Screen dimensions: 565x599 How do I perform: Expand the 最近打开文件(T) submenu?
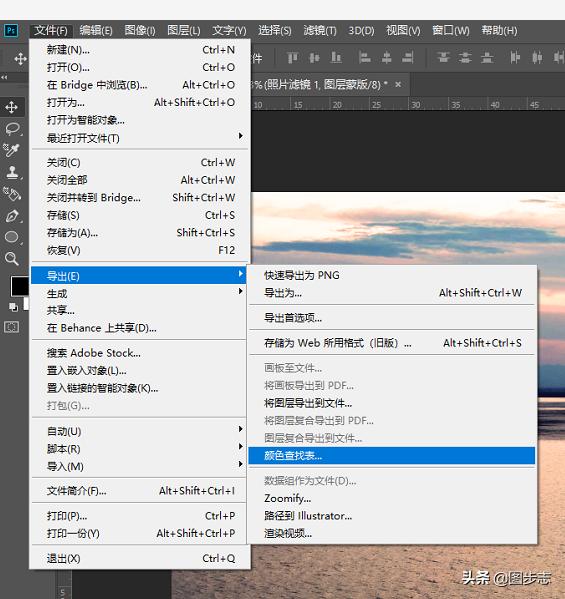pos(140,138)
